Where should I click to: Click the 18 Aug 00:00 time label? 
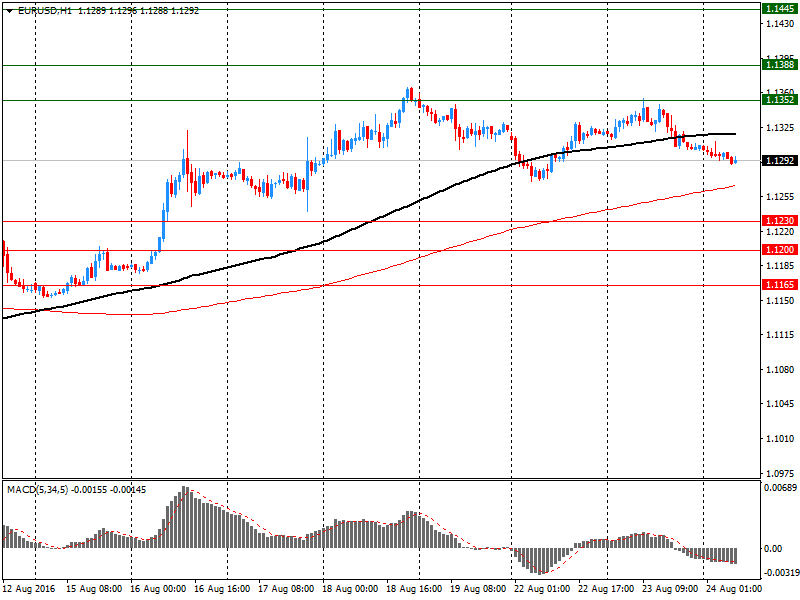coord(350,589)
